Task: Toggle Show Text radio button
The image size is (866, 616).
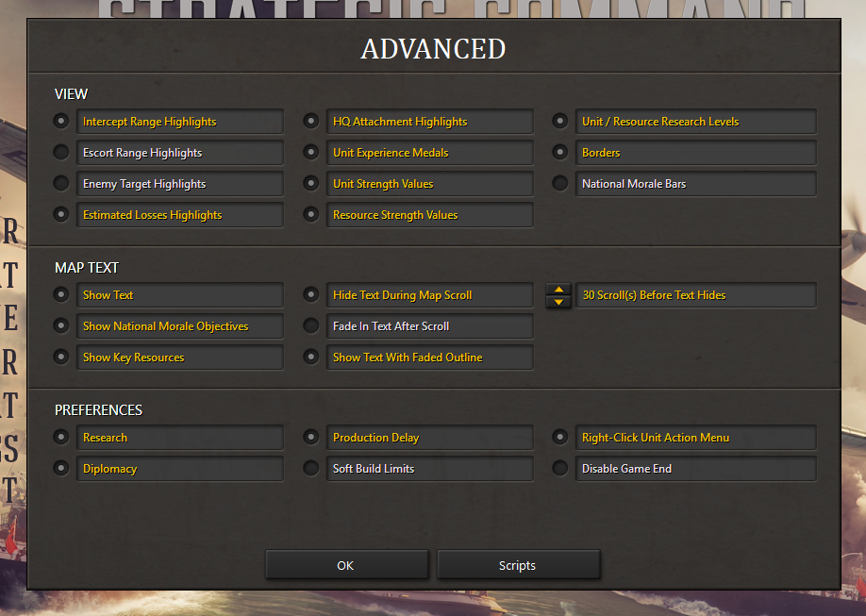Action: [x=60, y=294]
